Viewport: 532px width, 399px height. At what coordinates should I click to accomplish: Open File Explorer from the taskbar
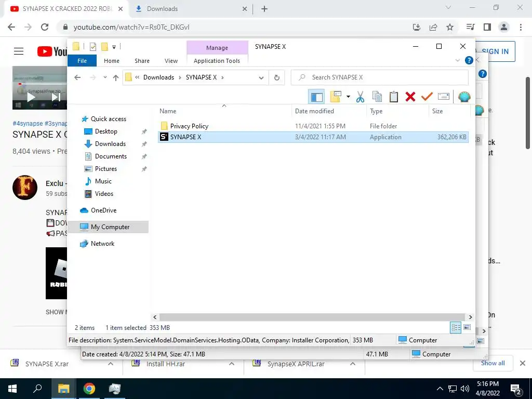(x=63, y=389)
